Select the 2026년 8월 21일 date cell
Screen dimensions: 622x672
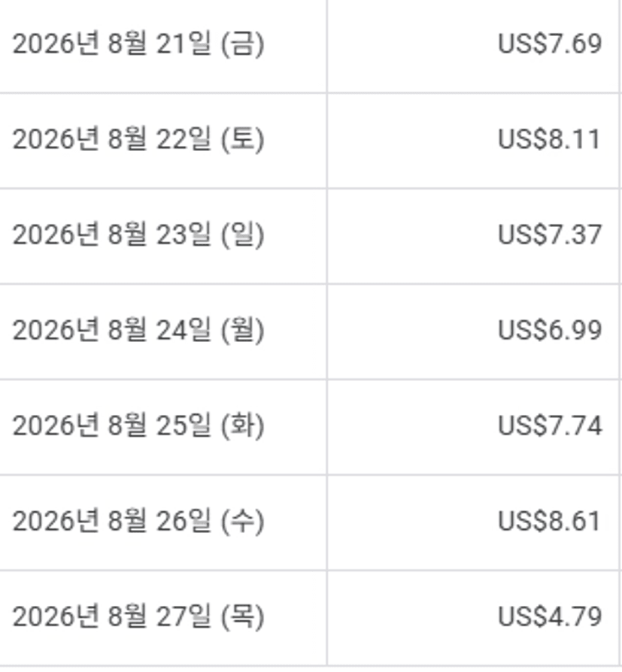[163, 44]
